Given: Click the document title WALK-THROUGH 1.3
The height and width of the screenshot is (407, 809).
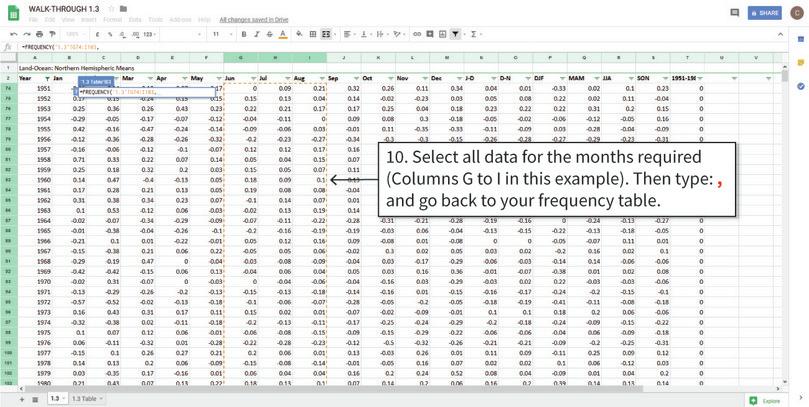Looking at the screenshot, I should [x=64, y=9].
